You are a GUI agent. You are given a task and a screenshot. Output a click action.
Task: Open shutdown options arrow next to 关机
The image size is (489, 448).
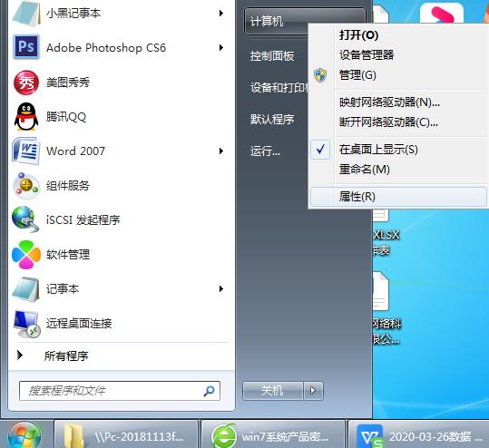point(313,390)
